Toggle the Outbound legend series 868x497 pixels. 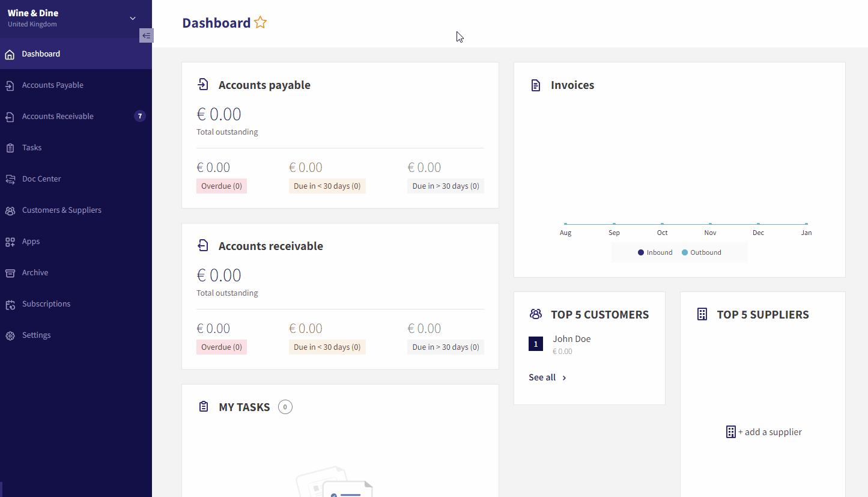point(702,252)
